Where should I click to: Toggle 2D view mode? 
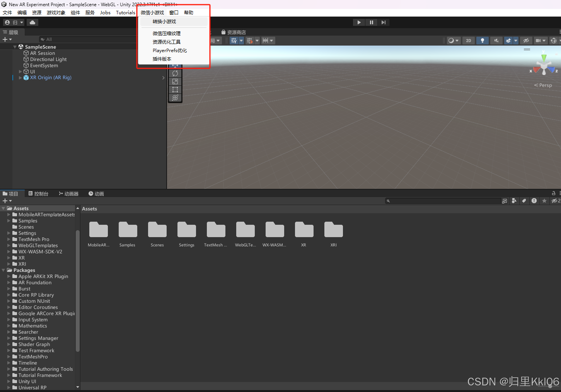(469, 41)
